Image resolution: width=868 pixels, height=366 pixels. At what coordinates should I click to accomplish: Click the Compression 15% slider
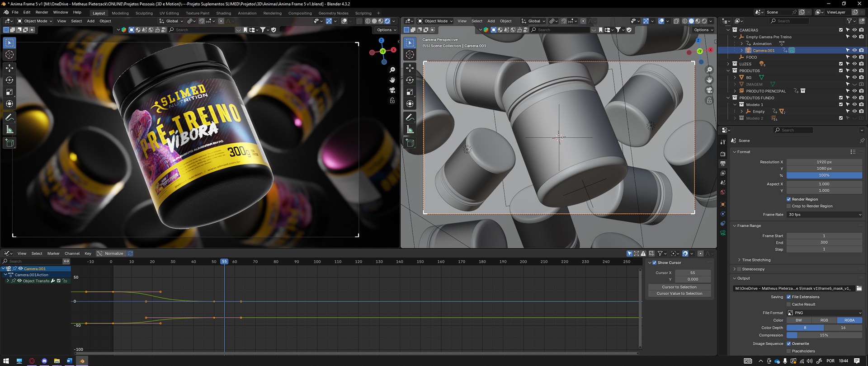pos(824,335)
